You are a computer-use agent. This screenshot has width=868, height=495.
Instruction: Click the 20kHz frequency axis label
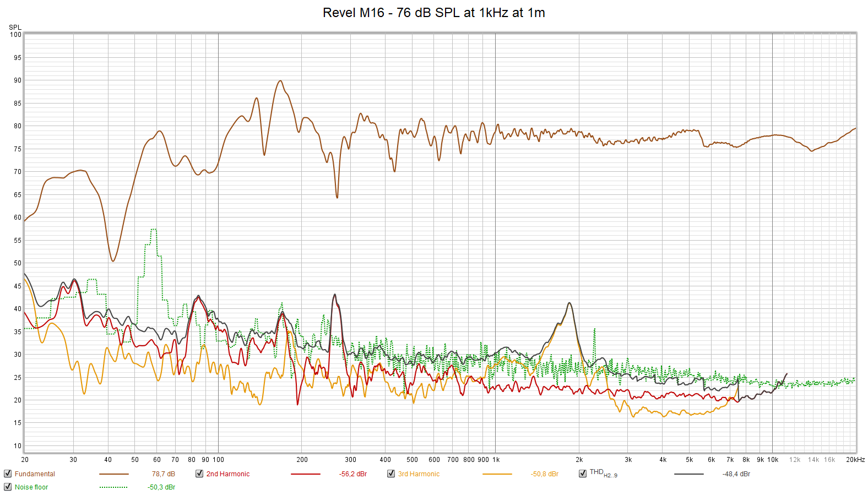pyautogui.click(x=855, y=460)
